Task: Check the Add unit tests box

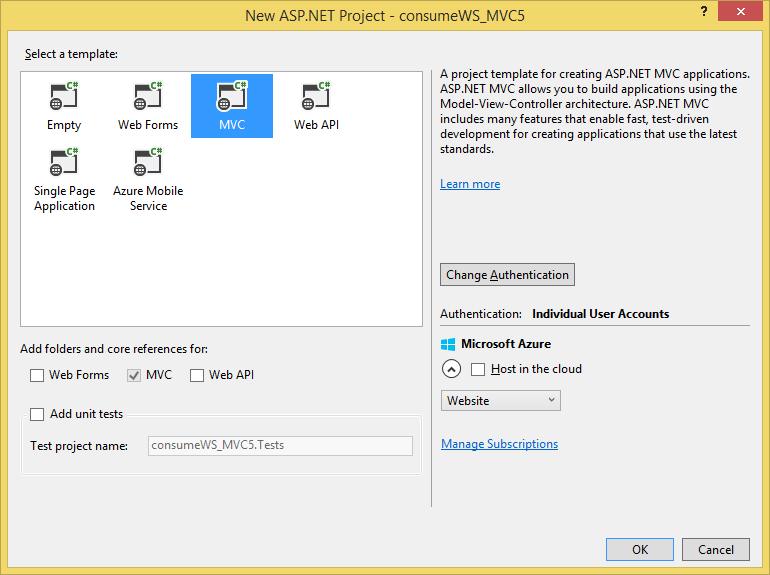Action: 37,414
